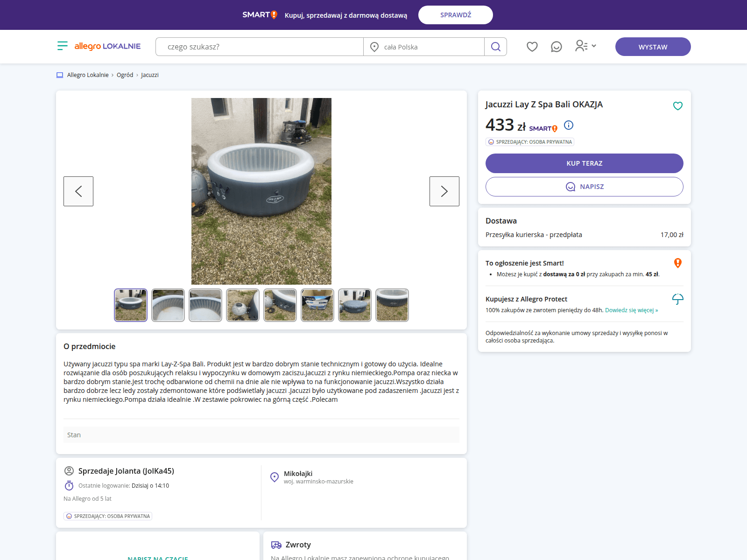The width and height of the screenshot is (747, 560).
Task: Click the 'Stan' attribute row
Action: click(261, 435)
